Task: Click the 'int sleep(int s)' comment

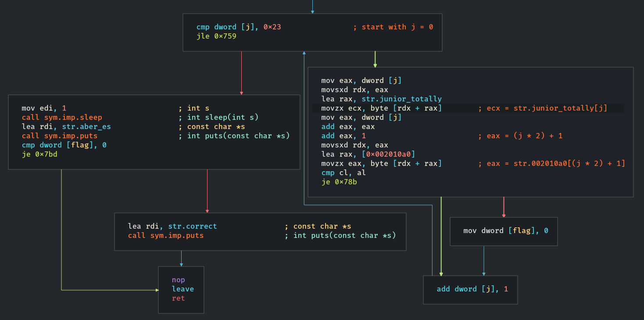Action: pos(223,117)
